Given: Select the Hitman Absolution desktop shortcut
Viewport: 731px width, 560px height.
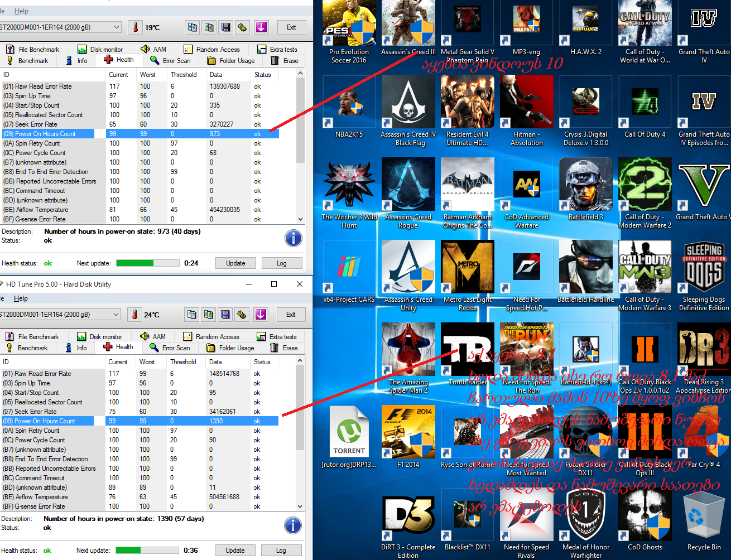Looking at the screenshot, I should 527,110.
